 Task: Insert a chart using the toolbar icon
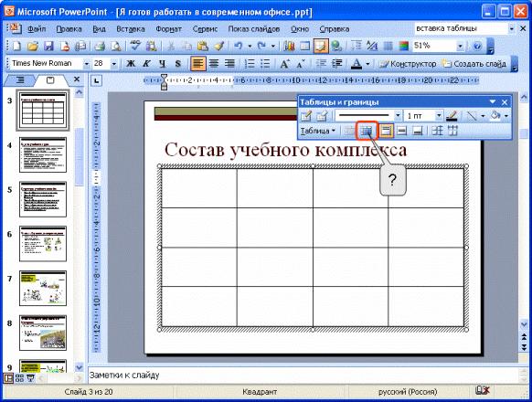(x=289, y=46)
